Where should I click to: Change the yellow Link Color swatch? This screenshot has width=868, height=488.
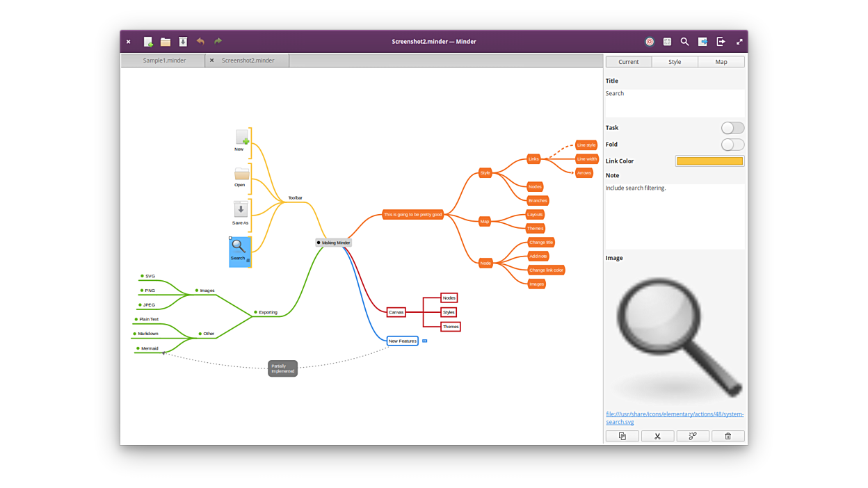pos(709,161)
